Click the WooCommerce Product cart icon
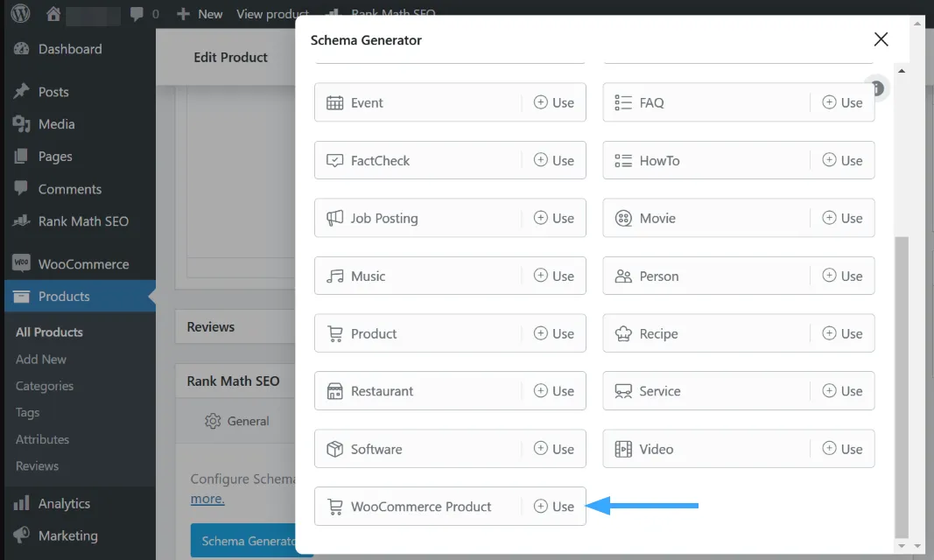934x560 pixels. (335, 507)
